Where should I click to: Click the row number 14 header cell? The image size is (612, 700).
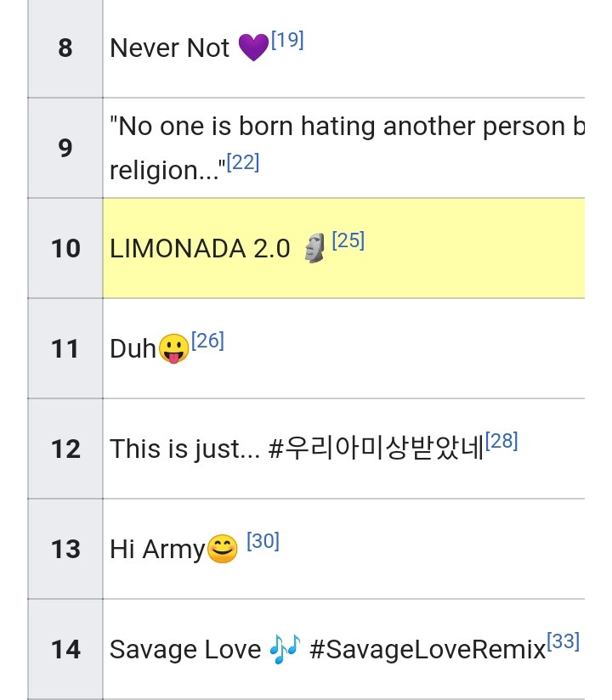pos(65,649)
